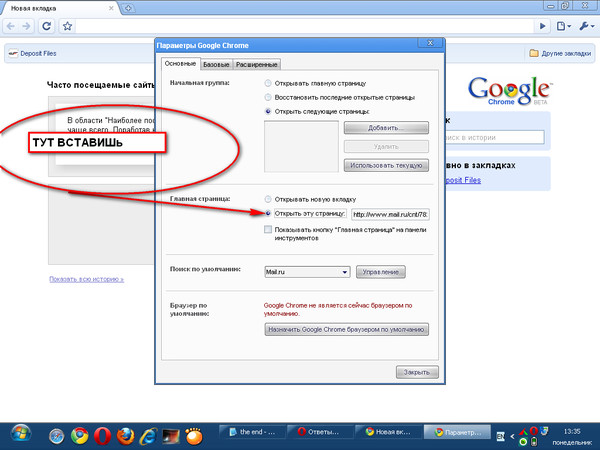
Task: Click the home page URL field
Action: 390,214
